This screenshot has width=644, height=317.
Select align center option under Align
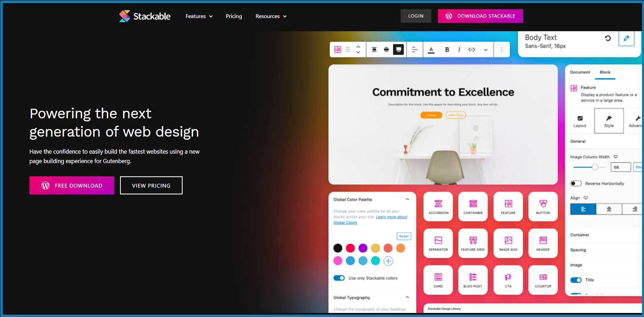point(609,209)
